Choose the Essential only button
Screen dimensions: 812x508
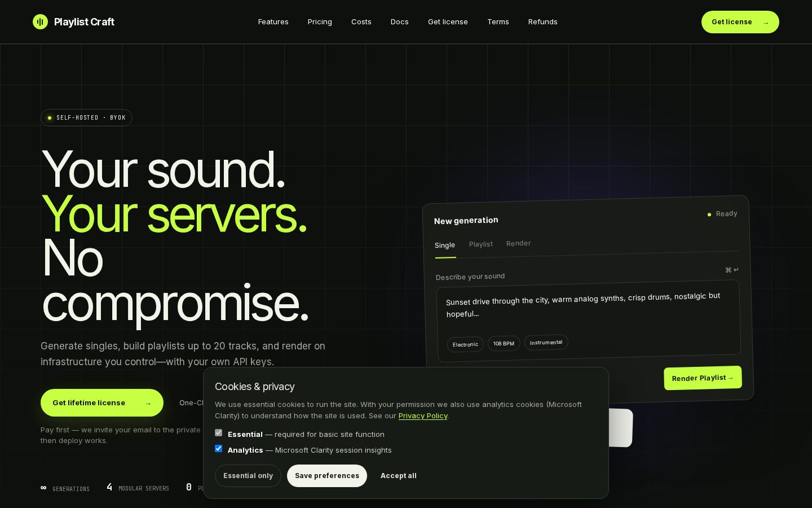coord(248,476)
